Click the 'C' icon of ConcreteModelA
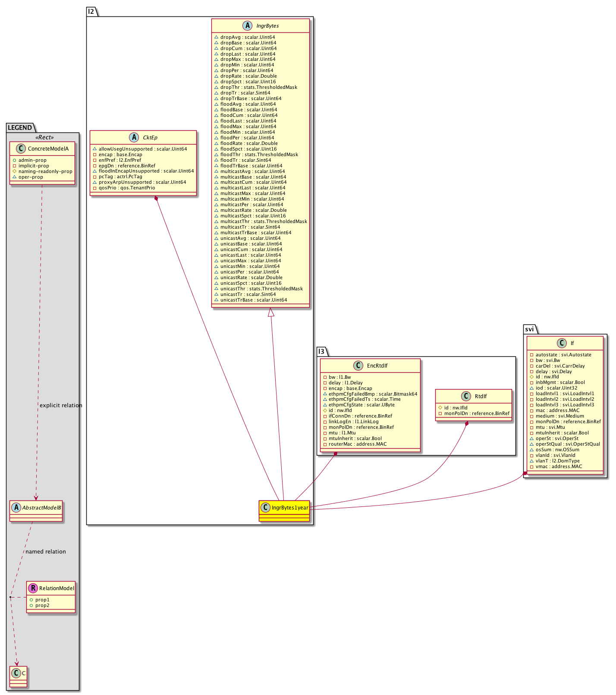Screen dimensions: 616x695 (20, 149)
